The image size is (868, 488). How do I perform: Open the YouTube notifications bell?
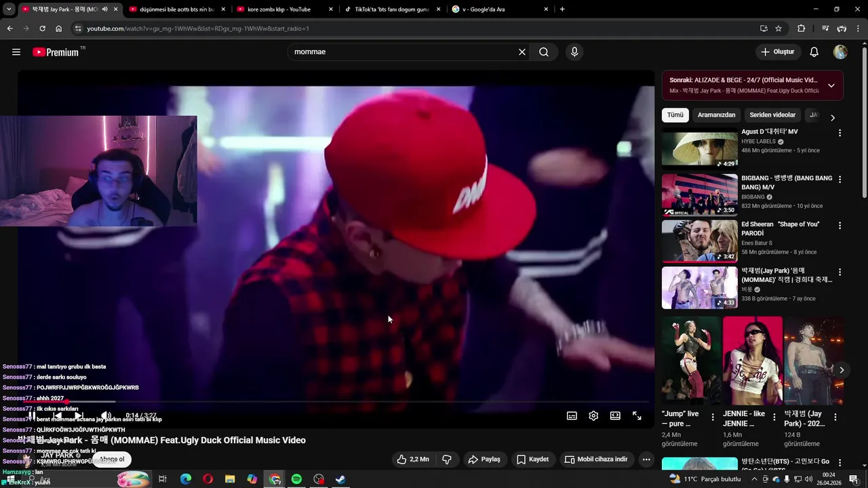tap(814, 52)
